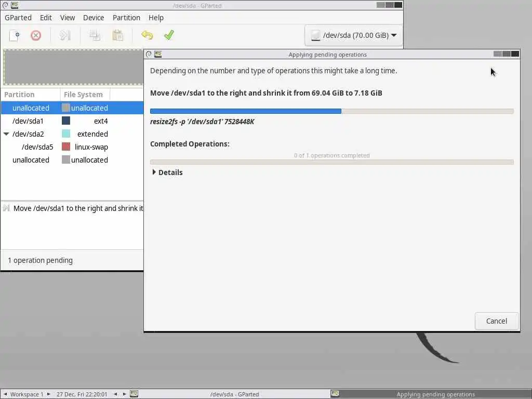Click the GParted window menu icon in title bar
This screenshot has width=532, height=399.
[5, 5]
